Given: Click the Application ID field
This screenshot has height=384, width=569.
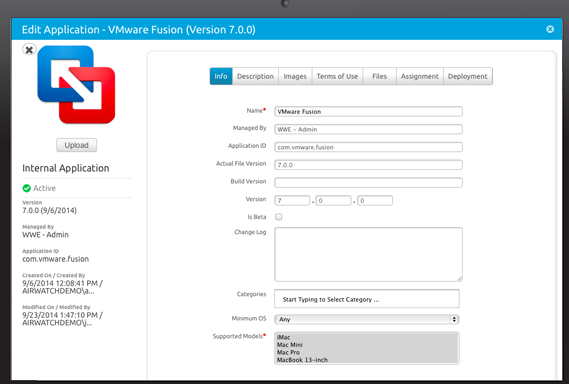Looking at the screenshot, I should pos(368,147).
